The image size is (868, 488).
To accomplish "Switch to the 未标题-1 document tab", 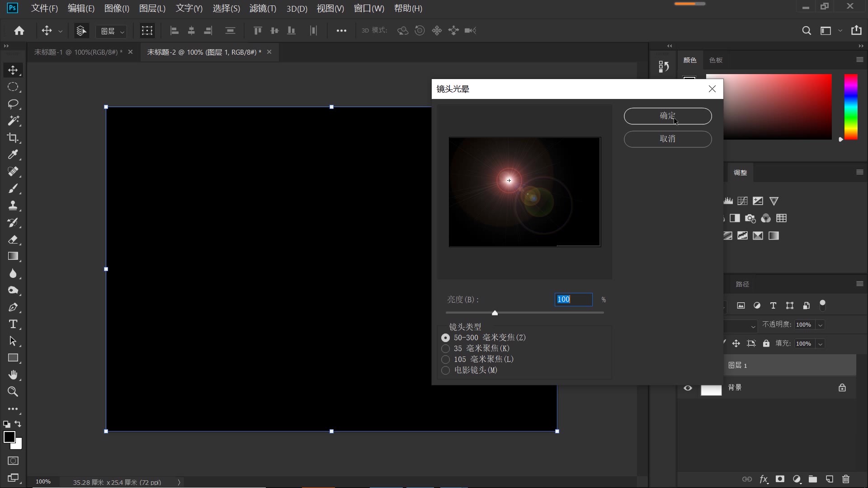I will (x=78, y=52).
